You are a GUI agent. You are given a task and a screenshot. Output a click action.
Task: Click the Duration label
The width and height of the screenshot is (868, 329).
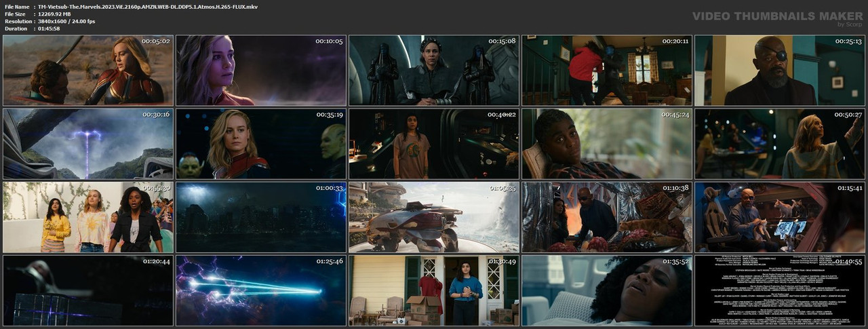[16, 28]
